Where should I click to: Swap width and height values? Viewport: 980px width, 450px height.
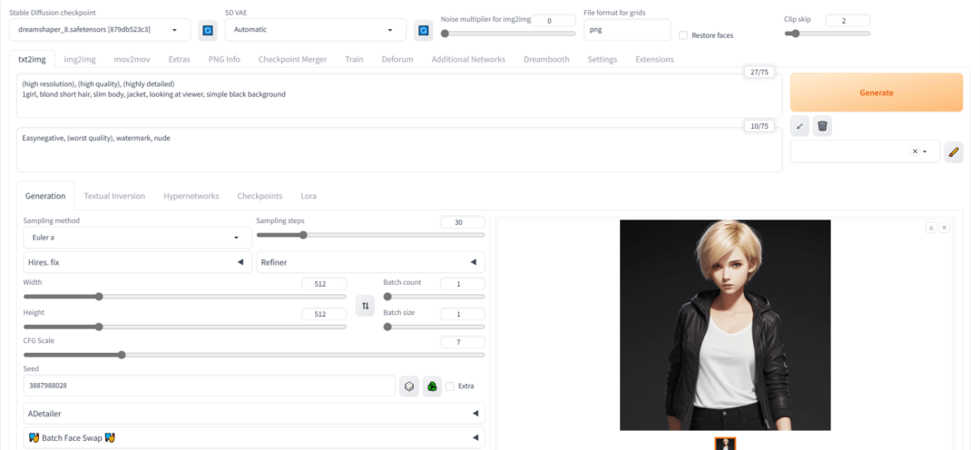coord(366,306)
